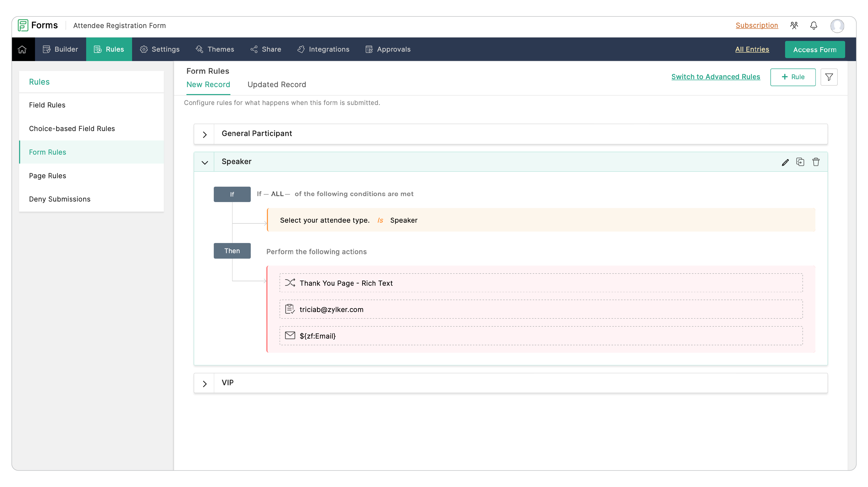Click the edit pencil icon on Speaker rule
The height and width of the screenshot is (487, 868).
[785, 162]
